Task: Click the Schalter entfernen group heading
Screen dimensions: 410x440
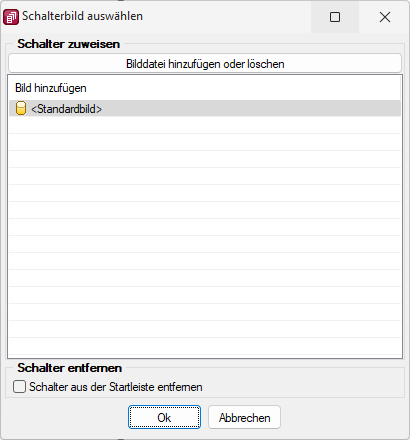Action: tap(70, 368)
